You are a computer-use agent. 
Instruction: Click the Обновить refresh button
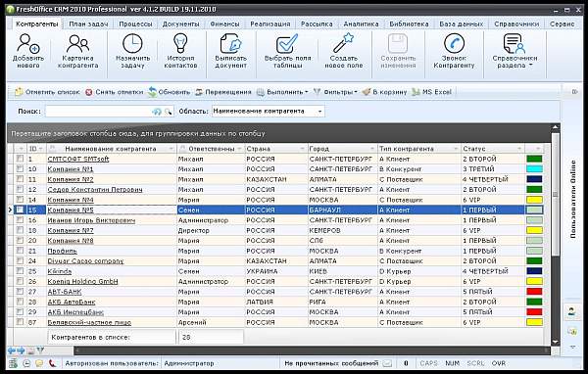[x=169, y=92]
